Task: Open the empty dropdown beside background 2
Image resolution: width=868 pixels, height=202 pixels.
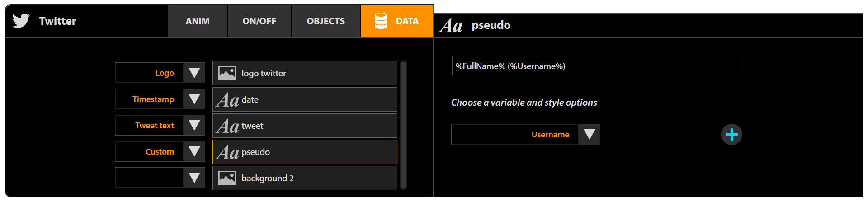Action: click(x=194, y=178)
